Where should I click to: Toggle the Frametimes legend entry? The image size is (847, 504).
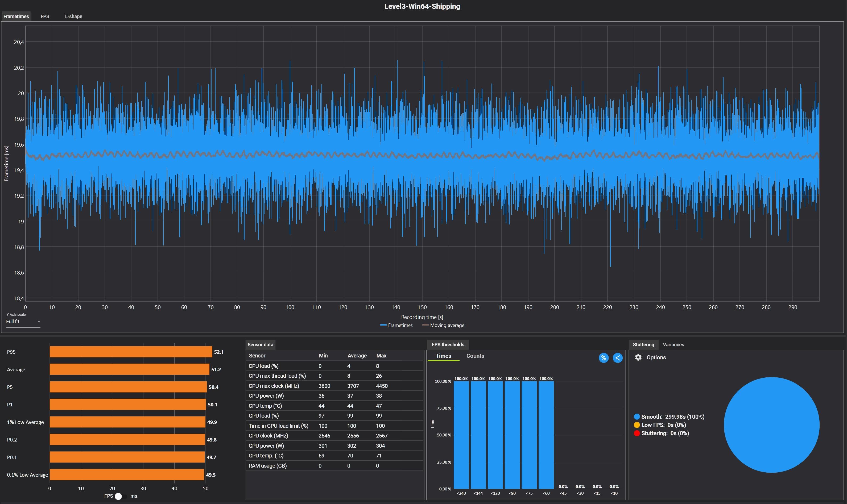pos(396,325)
